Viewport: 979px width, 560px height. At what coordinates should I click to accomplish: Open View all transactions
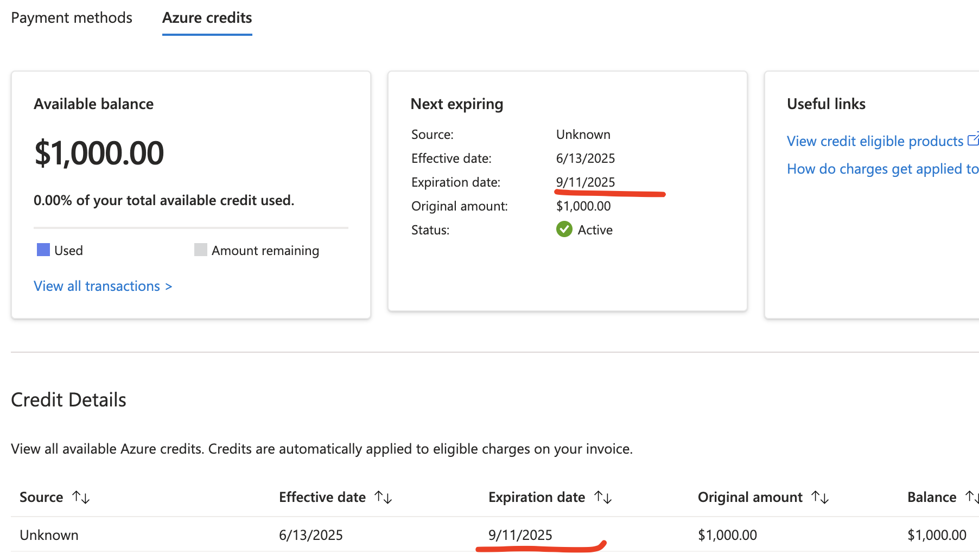click(x=103, y=286)
